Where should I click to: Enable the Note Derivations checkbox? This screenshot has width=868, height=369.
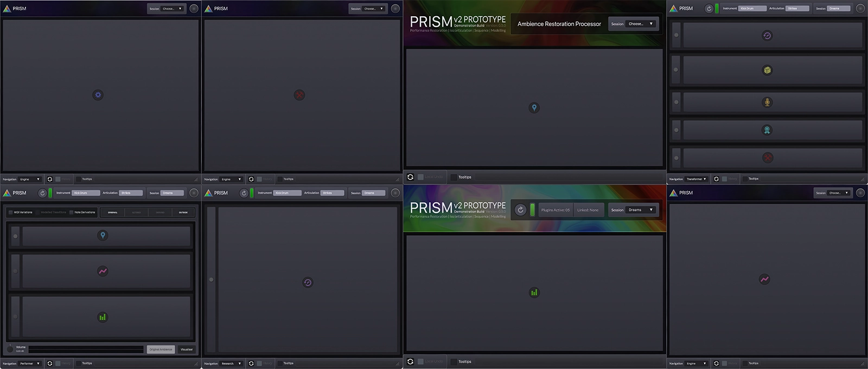71,212
